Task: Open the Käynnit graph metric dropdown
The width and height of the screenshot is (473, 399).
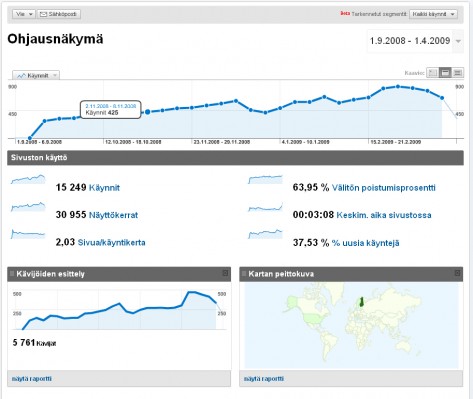Action: coord(36,75)
